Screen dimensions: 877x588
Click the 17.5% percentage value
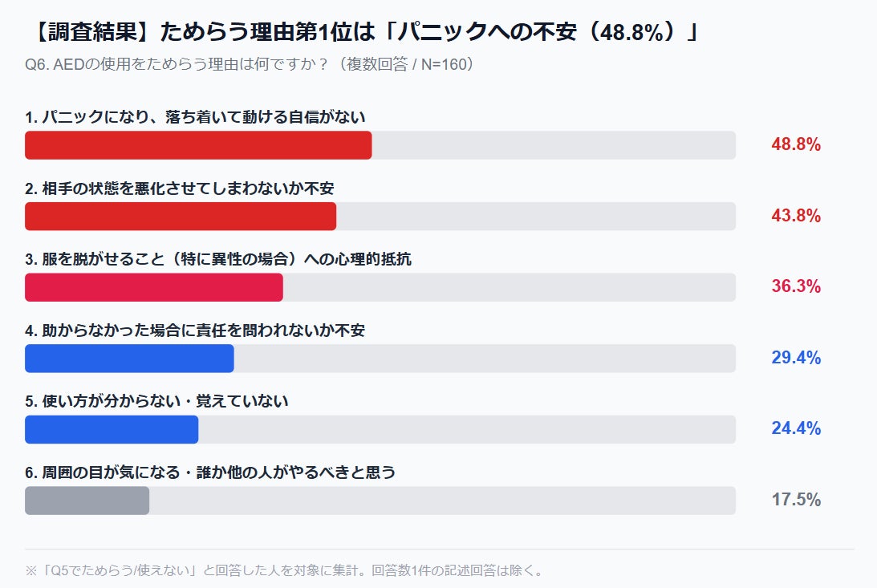(x=796, y=499)
